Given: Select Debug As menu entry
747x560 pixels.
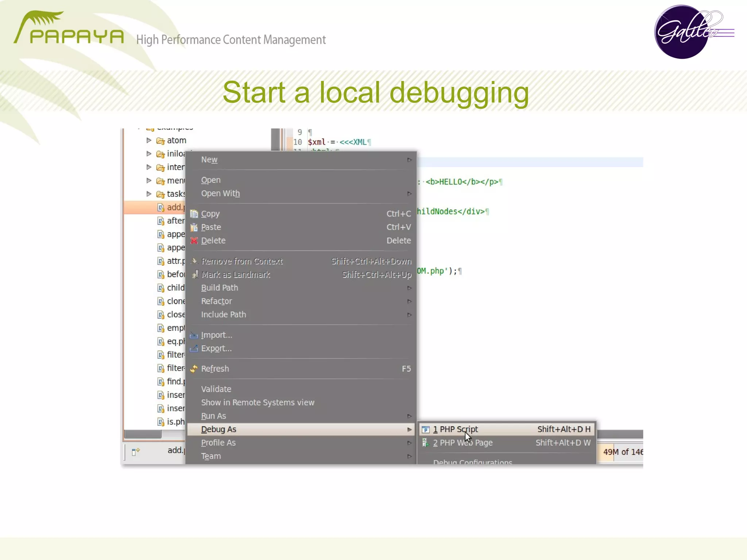Looking at the screenshot, I should point(219,429).
